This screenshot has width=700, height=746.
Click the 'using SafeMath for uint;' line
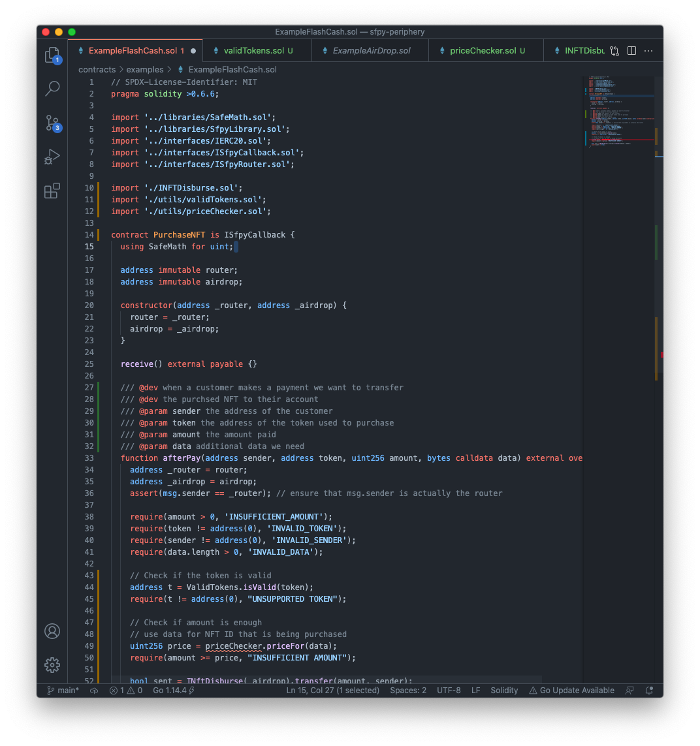pyautogui.click(x=177, y=247)
